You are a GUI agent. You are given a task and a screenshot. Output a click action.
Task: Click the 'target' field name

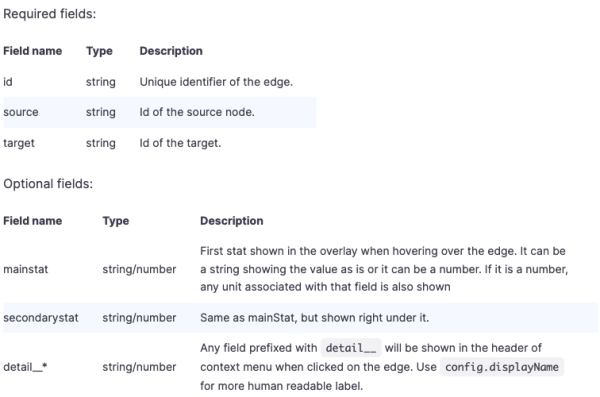pyautogui.click(x=19, y=143)
